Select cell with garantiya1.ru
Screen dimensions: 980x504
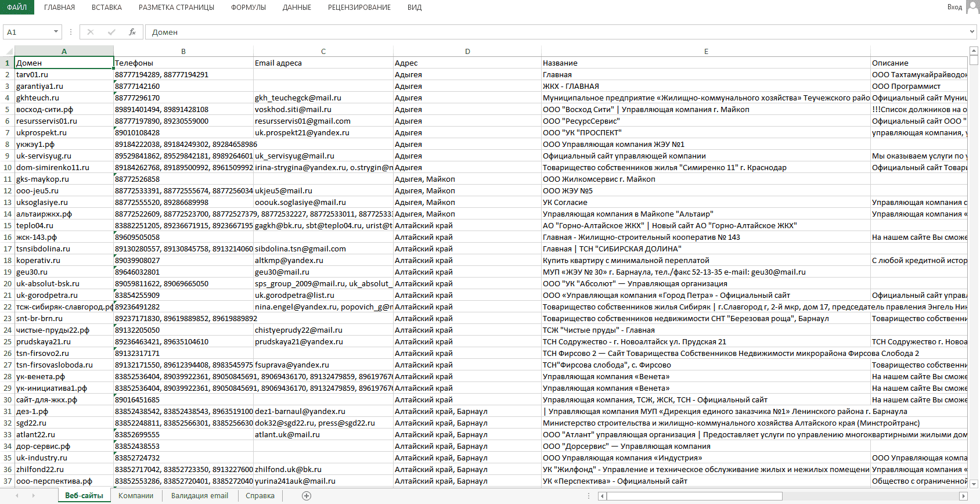(x=64, y=86)
